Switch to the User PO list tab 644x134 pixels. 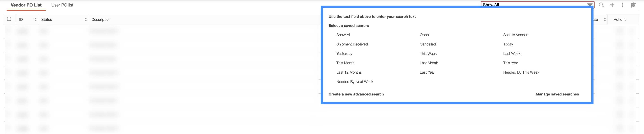click(62, 5)
